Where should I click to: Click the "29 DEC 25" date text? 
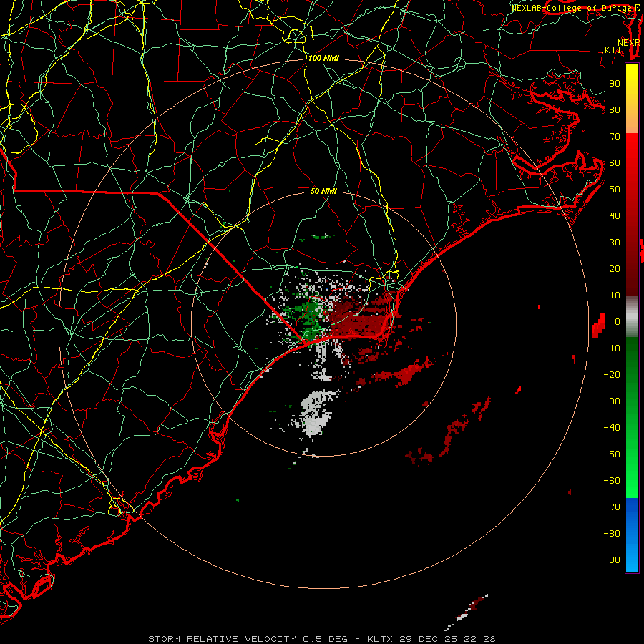tap(429, 639)
